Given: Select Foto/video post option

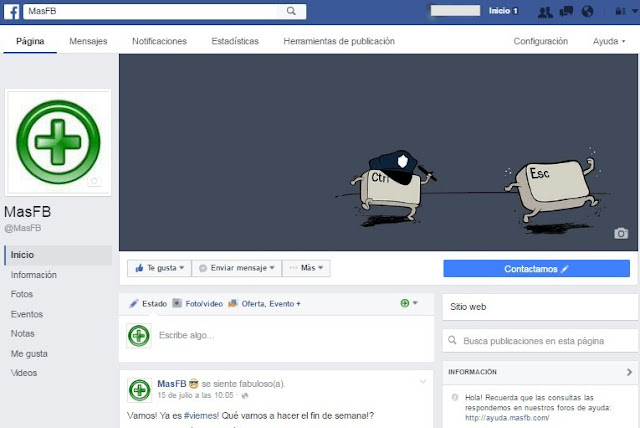Looking at the screenshot, I should [x=197, y=303].
